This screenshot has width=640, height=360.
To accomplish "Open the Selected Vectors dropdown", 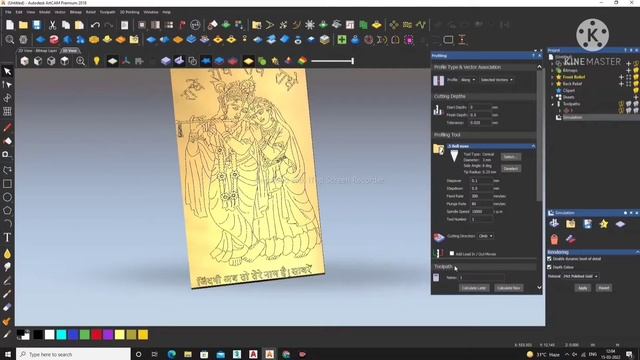I will tap(496, 80).
